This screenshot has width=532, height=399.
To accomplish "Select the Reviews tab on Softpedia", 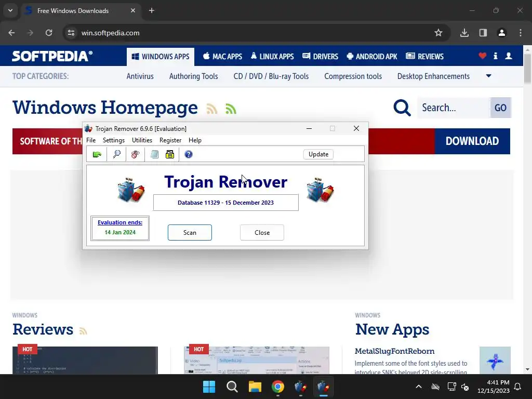I will pos(425,57).
